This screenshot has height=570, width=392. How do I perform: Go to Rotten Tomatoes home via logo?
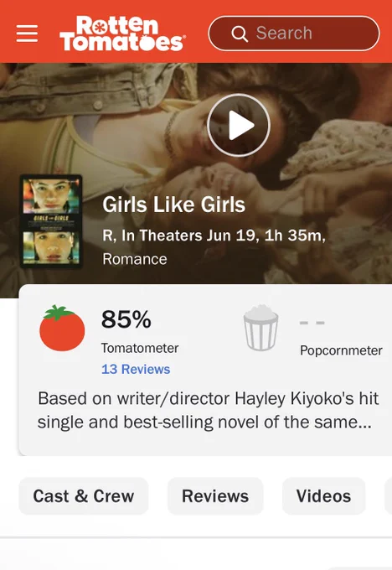122,34
